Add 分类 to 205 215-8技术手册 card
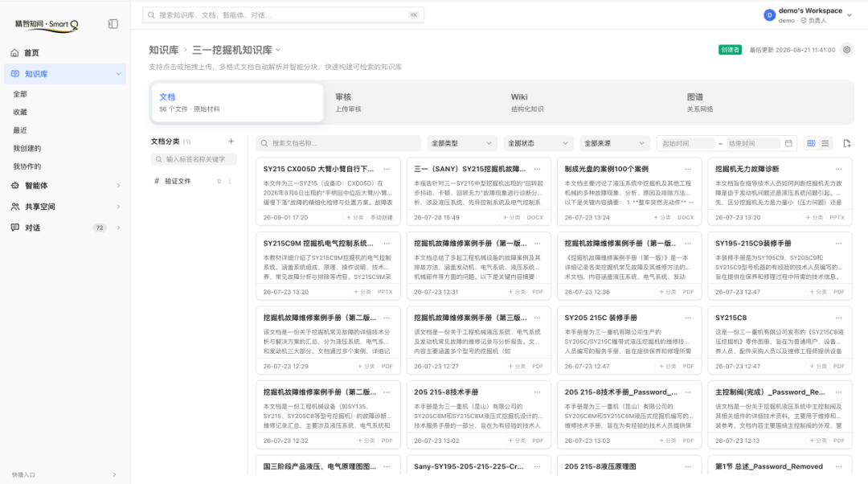This screenshot has height=484, width=868. (x=517, y=441)
